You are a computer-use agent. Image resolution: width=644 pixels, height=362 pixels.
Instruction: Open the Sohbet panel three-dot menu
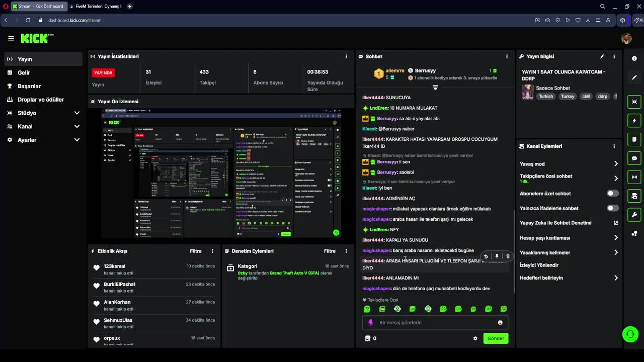point(507,57)
